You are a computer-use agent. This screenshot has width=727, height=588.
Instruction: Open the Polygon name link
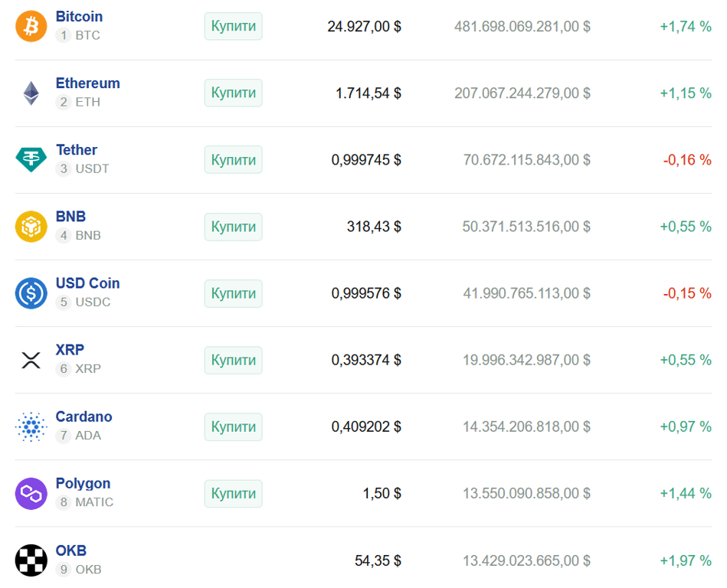[x=83, y=483]
